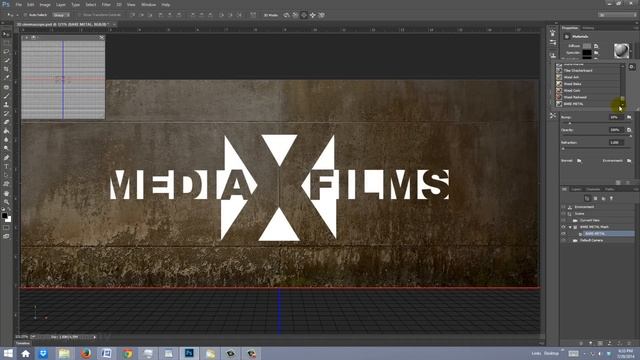This screenshot has width=640, height=360.
Task: Filter 3D panel by whole scene
Action: [587, 198]
